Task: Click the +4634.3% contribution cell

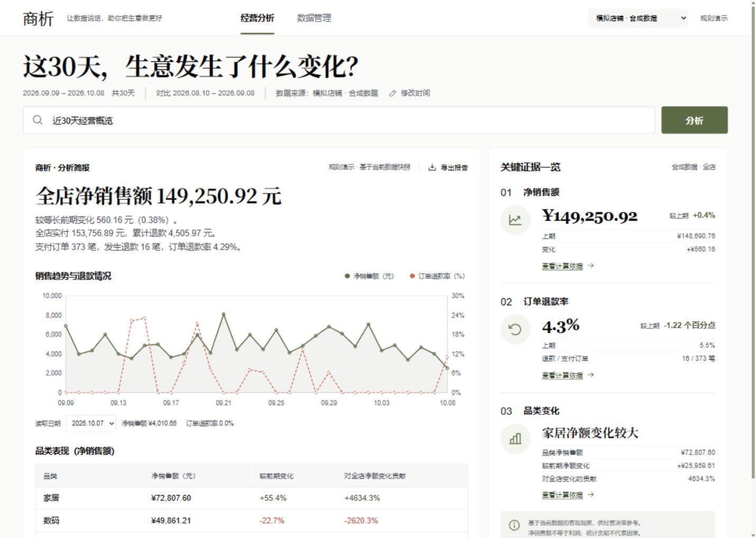Action: click(x=362, y=498)
